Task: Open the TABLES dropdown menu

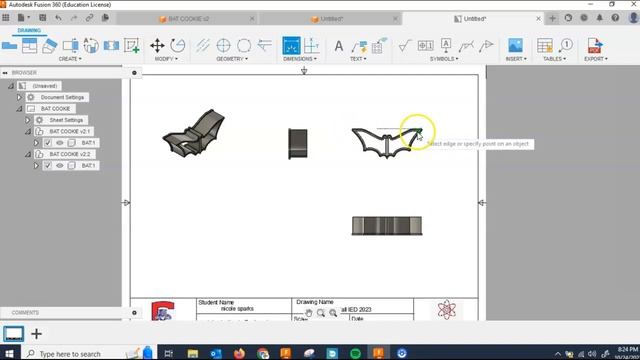Action: 554,59
